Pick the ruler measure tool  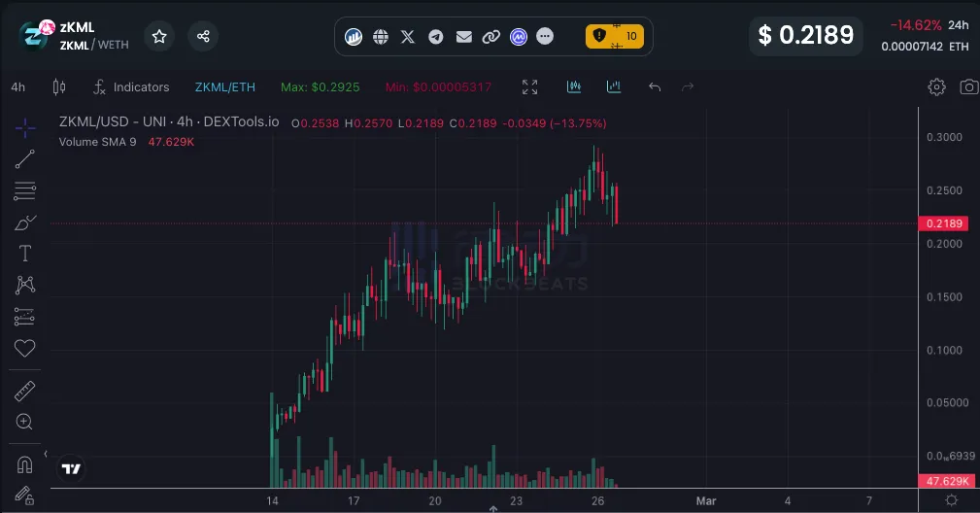[x=25, y=391]
